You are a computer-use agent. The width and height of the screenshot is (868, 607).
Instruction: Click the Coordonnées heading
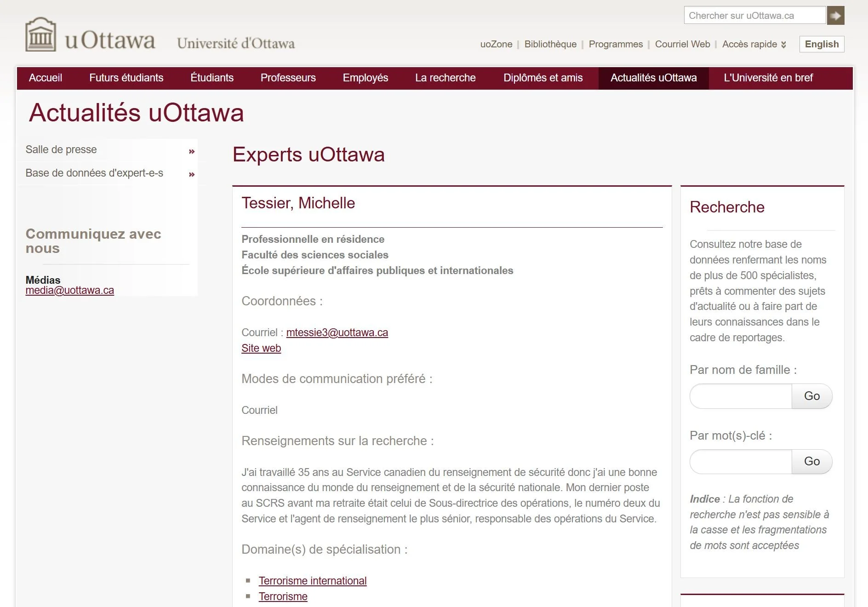(x=282, y=301)
